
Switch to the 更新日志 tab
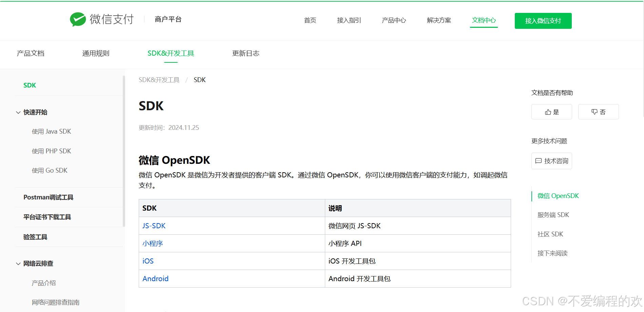(x=246, y=53)
